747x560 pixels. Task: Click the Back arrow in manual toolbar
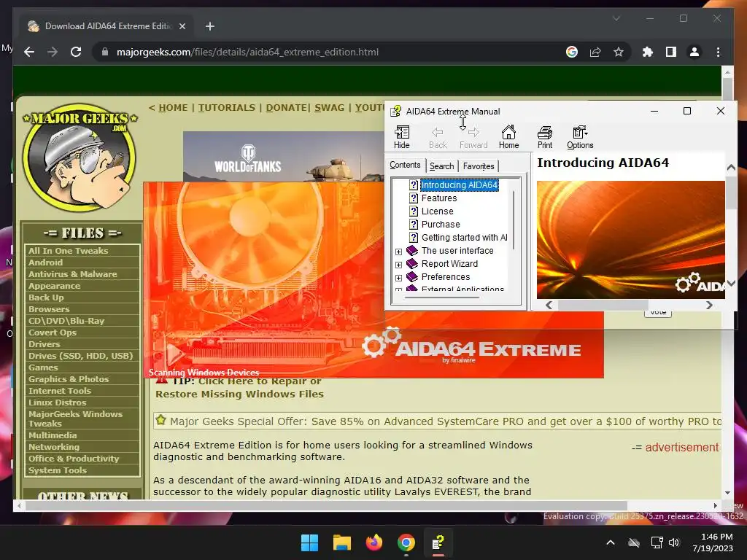pos(438,137)
